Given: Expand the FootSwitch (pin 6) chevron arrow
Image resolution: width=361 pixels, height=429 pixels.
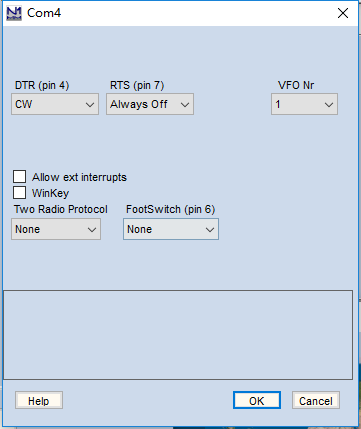Looking at the screenshot, I should (210, 230).
